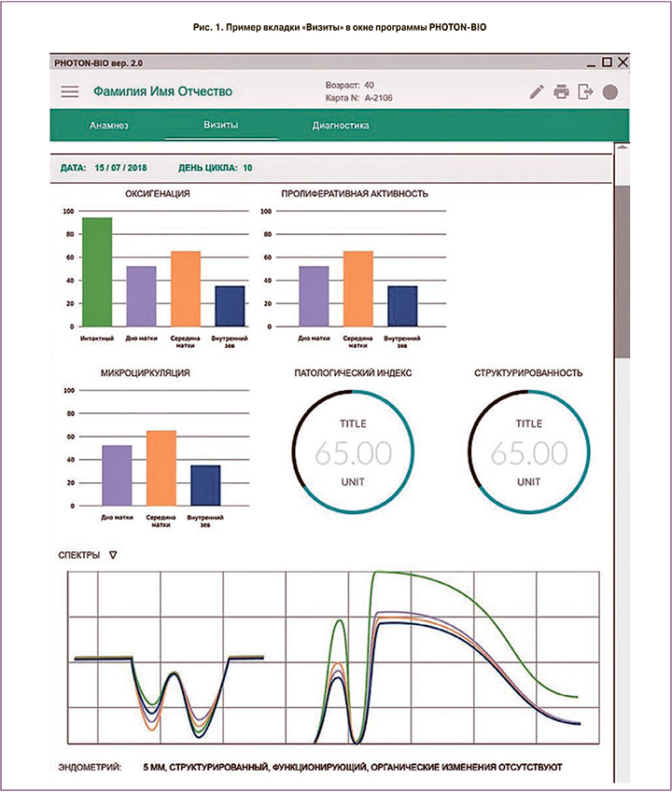Click the scroll up arrow
Image resolution: width=672 pixels, height=792 pixels.
coord(623,147)
